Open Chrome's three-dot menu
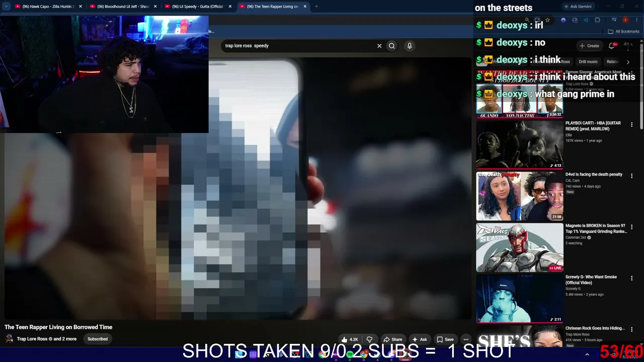Viewport: 644px width, 362px height. click(636, 20)
